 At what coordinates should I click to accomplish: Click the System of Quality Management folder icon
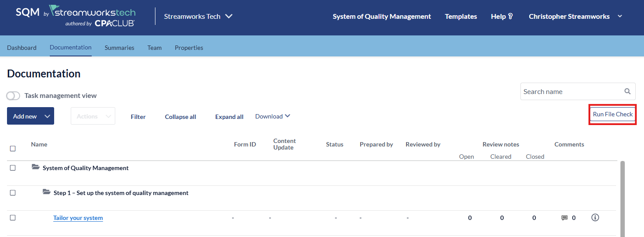pyautogui.click(x=36, y=167)
